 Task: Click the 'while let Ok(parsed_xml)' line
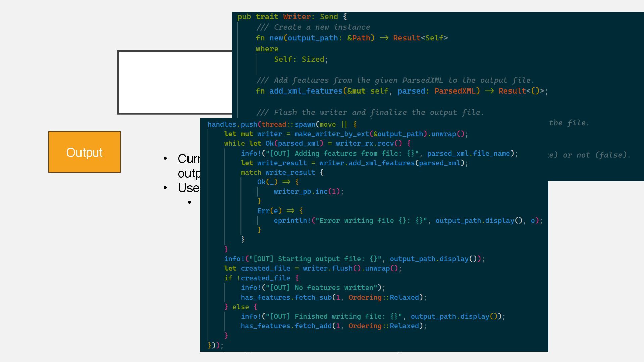pos(317,144)
